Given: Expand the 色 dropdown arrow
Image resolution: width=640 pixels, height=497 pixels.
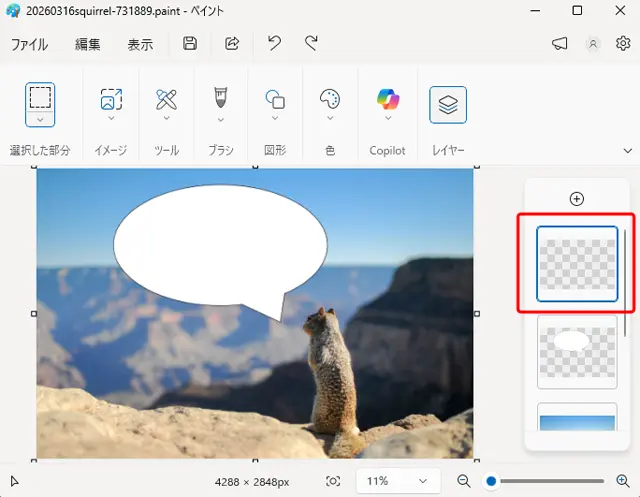Looking at the screenshot, I should pos(330,118).
